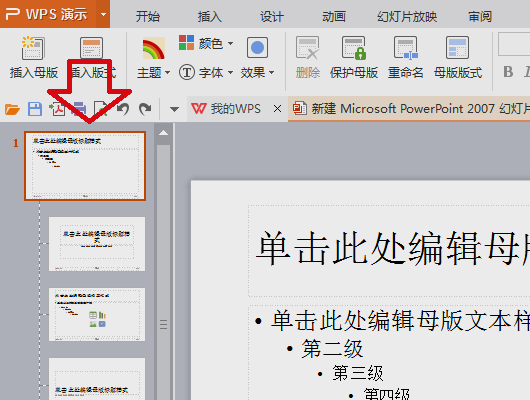Image resolution: width=530 pixels, height=400 pixels.
Task: Click the Delete (删除) master icon
Action: click(x=307, y=48)
